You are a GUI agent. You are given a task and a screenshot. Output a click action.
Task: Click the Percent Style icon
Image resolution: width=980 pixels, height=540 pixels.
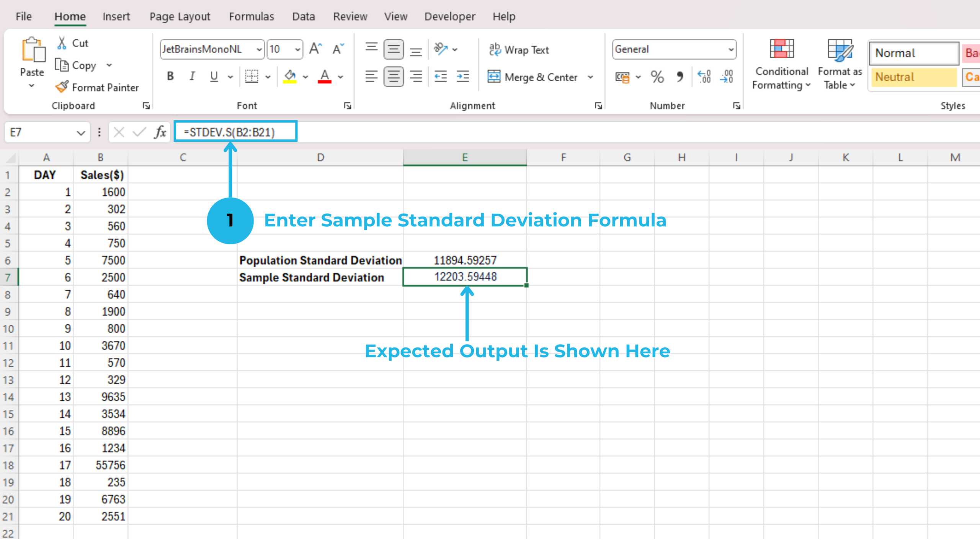(657, 77)
